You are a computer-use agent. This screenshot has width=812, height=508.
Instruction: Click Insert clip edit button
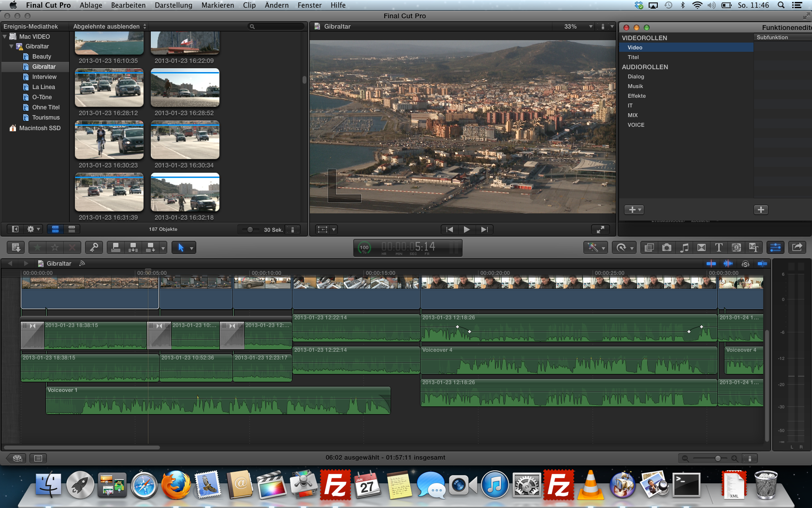tap(133, 248)
